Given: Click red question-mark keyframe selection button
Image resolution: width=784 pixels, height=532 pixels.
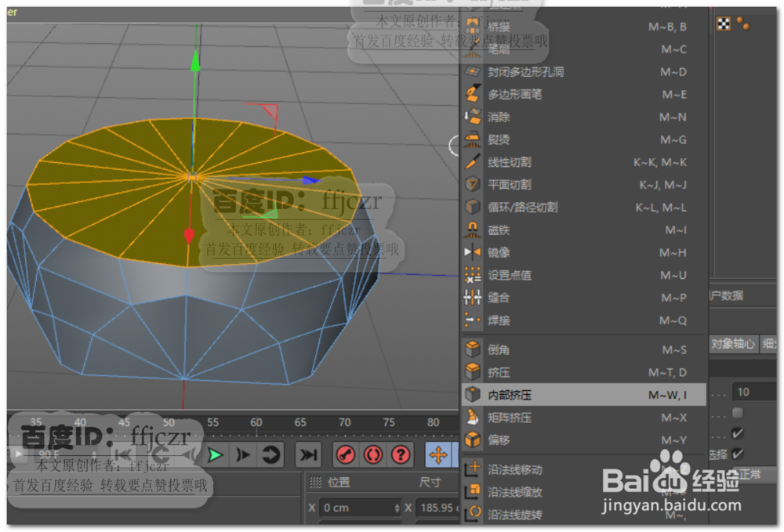Looking at the screenshot, I should coord(401,455).
